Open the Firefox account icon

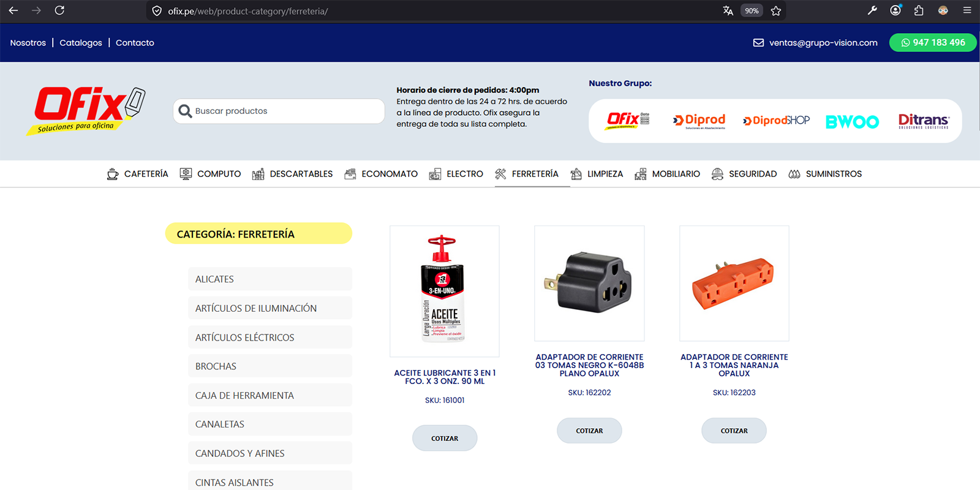click(895, 10)
